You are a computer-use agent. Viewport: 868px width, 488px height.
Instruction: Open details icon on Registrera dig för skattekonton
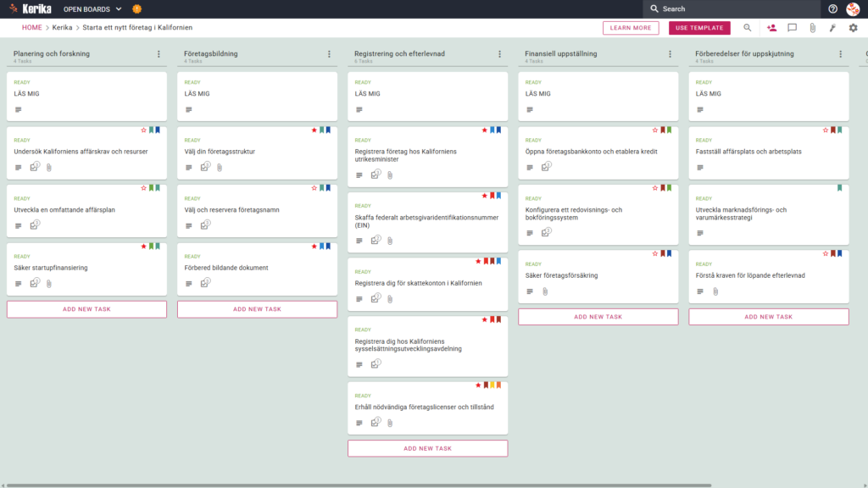point(359,299)
